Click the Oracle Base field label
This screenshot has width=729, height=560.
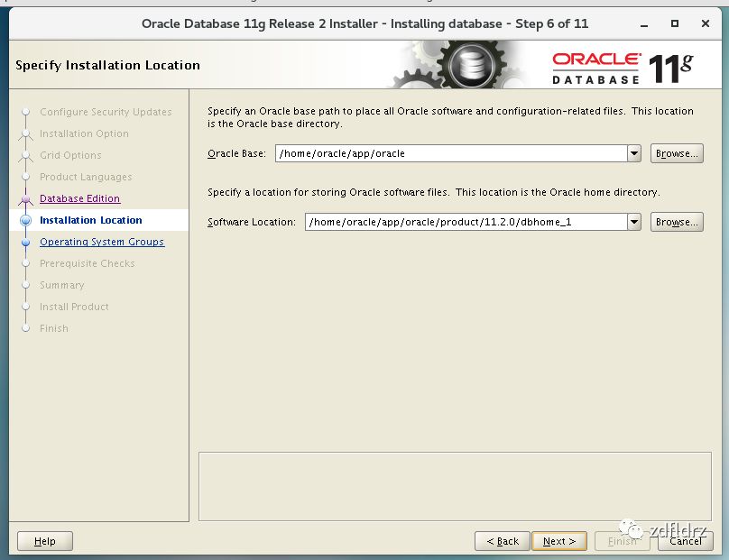pyautogui.click(x=236, y=153)
